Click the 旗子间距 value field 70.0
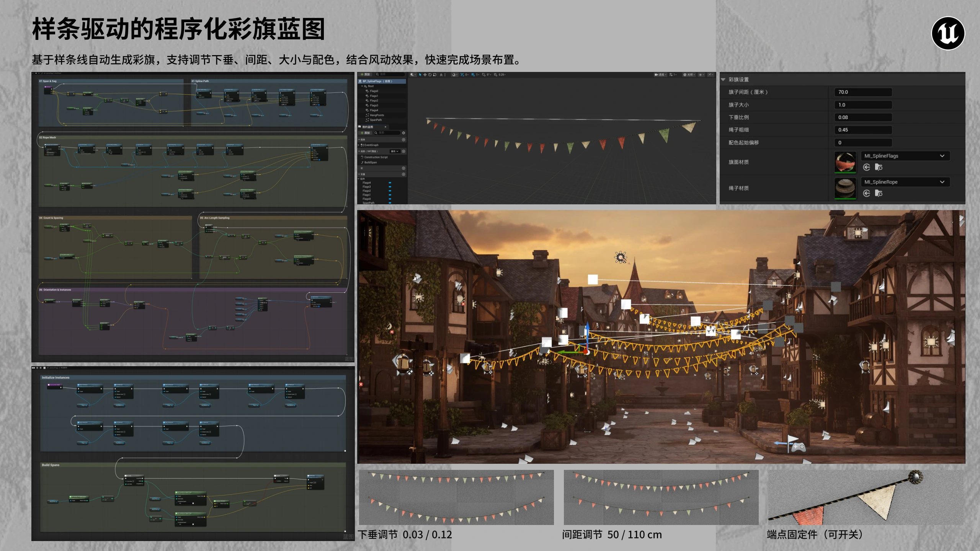This screenshot has width=980, height=551. coord(863,92)
